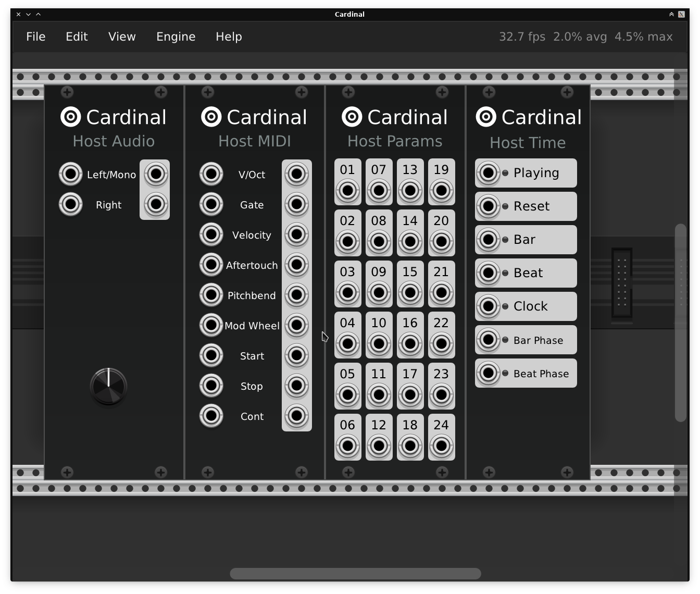This screenshot has height=594, width=700.
Task: Click the Left/Mono output jack in gray panel
Action: click(x=156, y=174)
